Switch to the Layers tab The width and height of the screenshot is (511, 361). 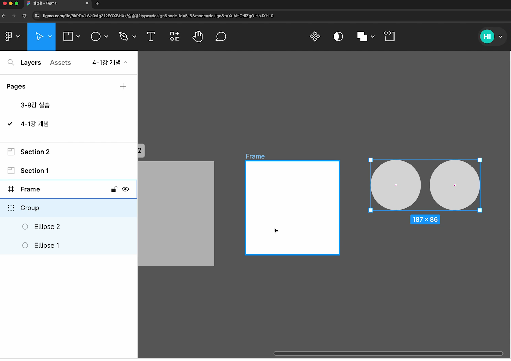pyautogui.click(x=31, y=62)
